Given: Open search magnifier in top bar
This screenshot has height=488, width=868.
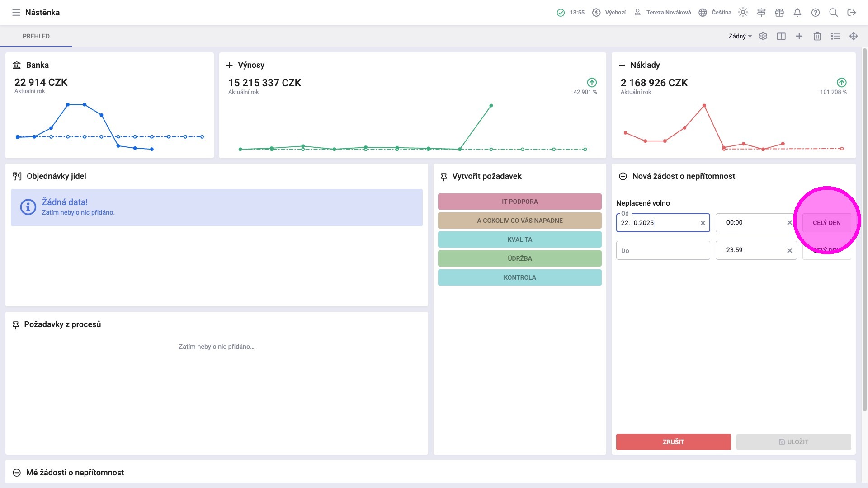Looking at the screenshot, I should [834, 13].
